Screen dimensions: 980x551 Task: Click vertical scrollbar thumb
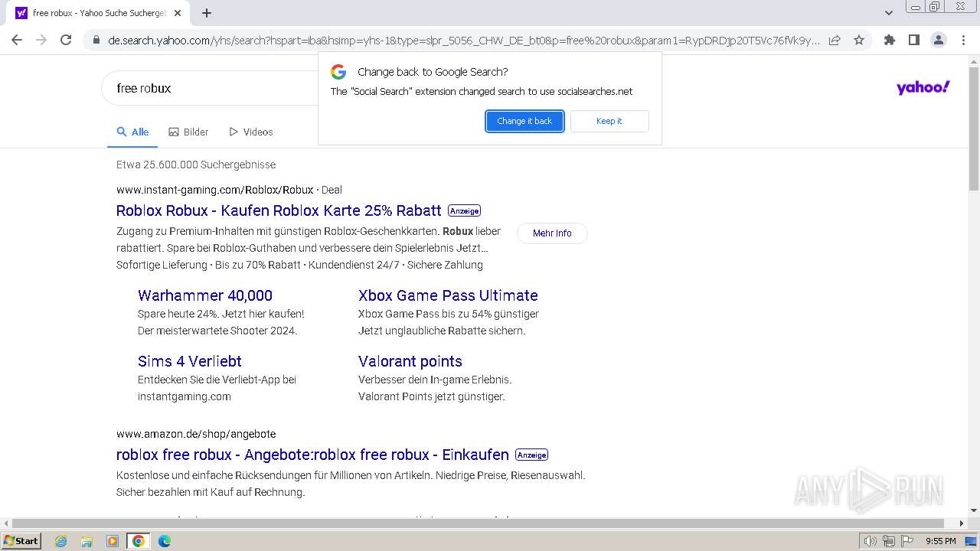974,128
